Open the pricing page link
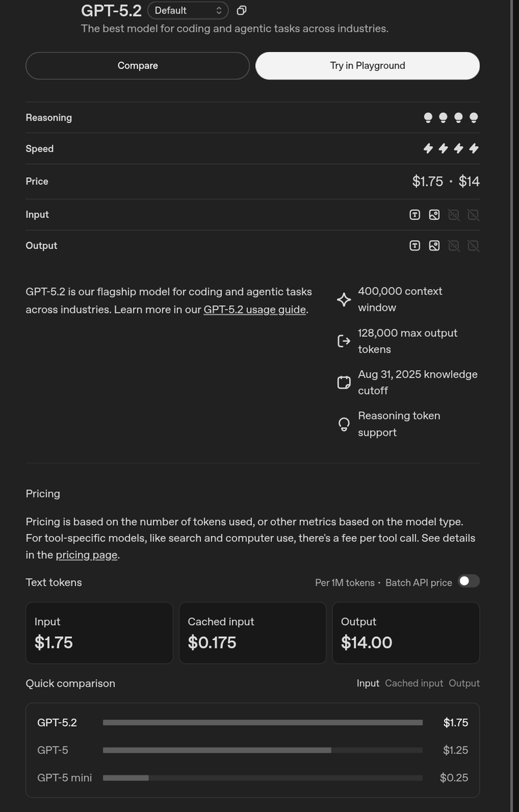Screen dimensions: 519x812 click(x=87, y=555)
